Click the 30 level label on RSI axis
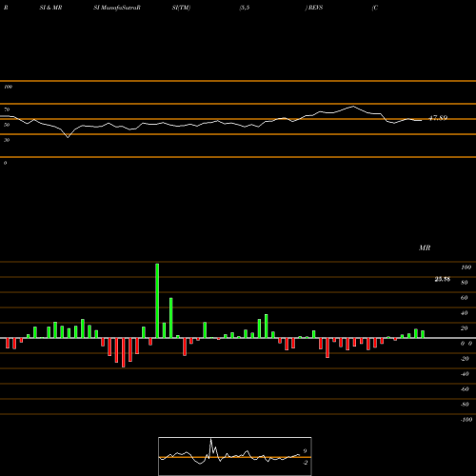The height and width of the screenshot is (476, 476). click(x=7, y=140)
